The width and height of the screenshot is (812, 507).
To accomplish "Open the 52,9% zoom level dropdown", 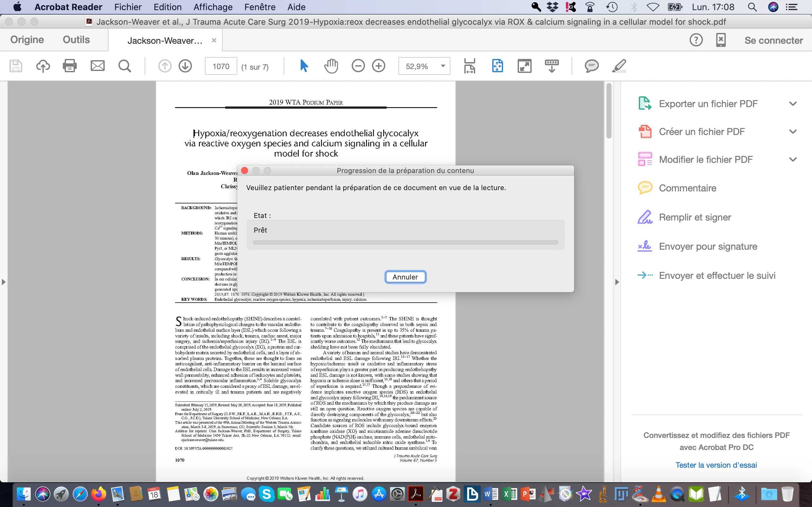I will 443,66.
